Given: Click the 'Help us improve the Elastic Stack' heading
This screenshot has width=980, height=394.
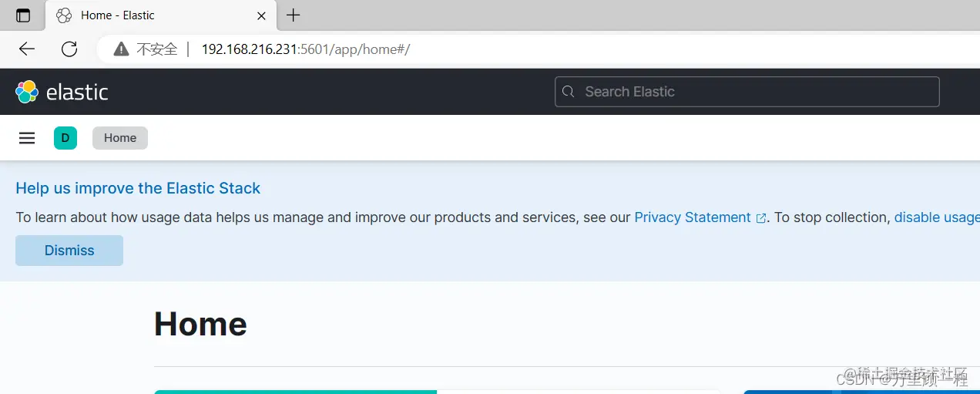Looking at the screenshot, I should pos(138,188).
